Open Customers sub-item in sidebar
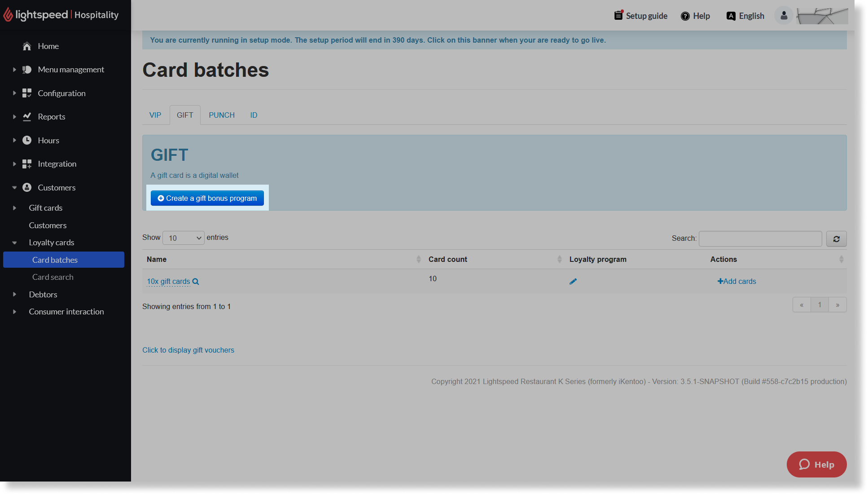The width and height of the screenshot is (868, 495). tap(48, 225)
